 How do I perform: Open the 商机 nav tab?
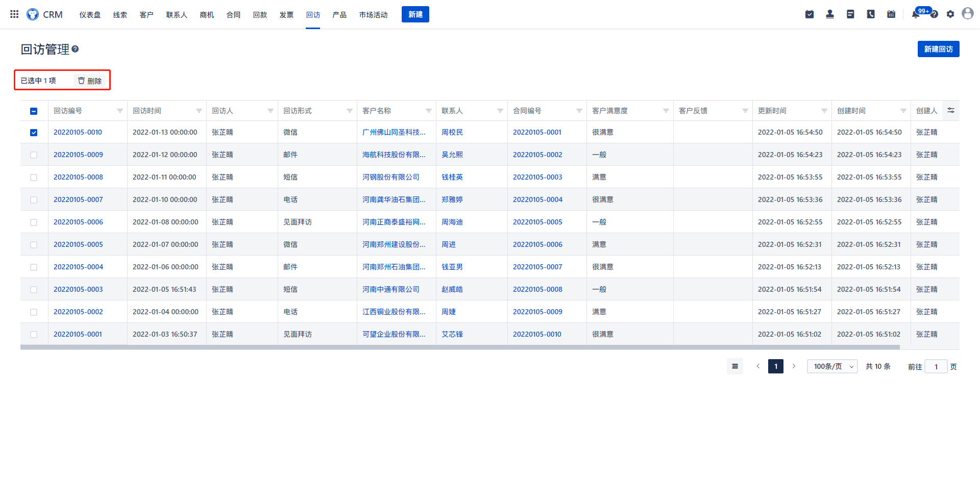point(207,15)
